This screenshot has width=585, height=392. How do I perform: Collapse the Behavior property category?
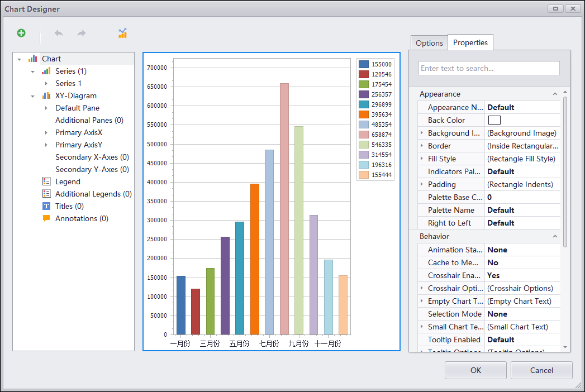pos(555,236)
